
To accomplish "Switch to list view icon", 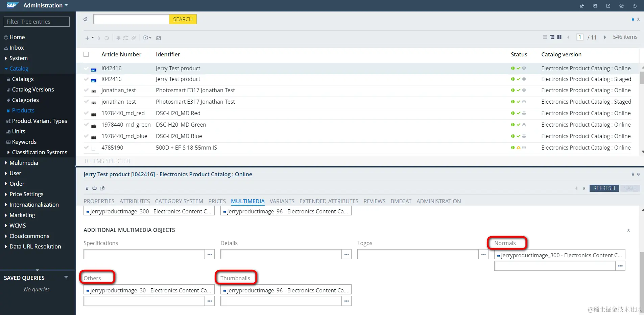I will click(545, 37).
